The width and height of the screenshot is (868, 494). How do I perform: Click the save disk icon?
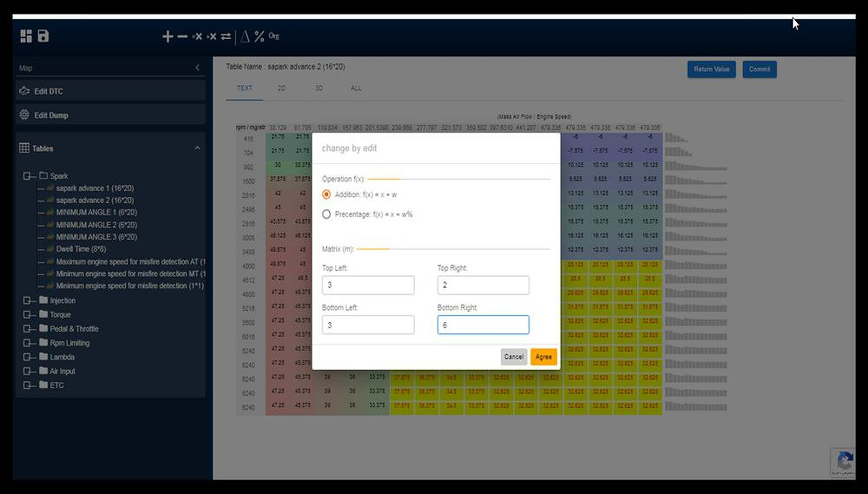coord(43,36)
